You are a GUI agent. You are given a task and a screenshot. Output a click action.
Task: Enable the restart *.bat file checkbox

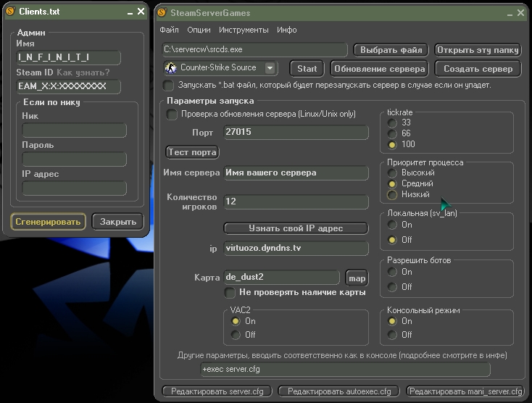click(168, 85)
